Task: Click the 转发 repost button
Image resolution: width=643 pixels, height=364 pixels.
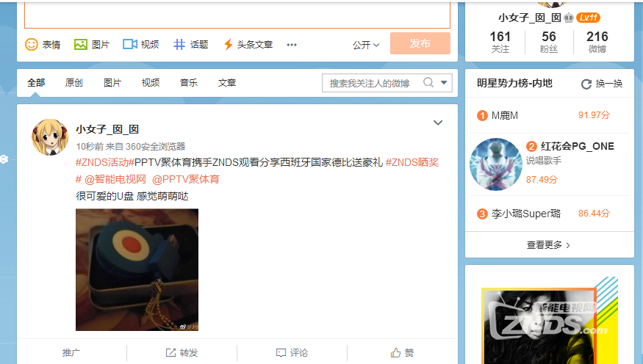Action: [182, 352]
